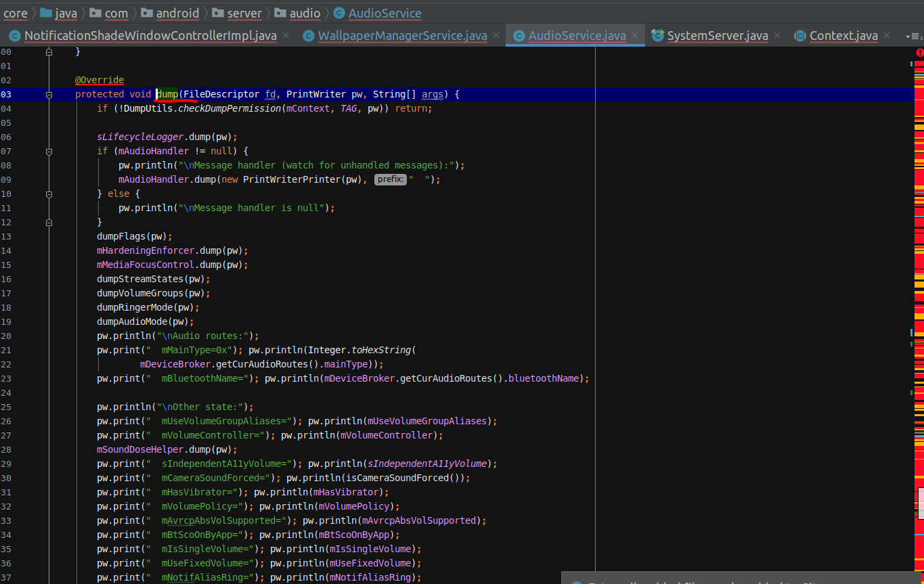Click bluetoothName field reference
The height and width of the screenshot is (584, 924).
[x=544, y=378]
